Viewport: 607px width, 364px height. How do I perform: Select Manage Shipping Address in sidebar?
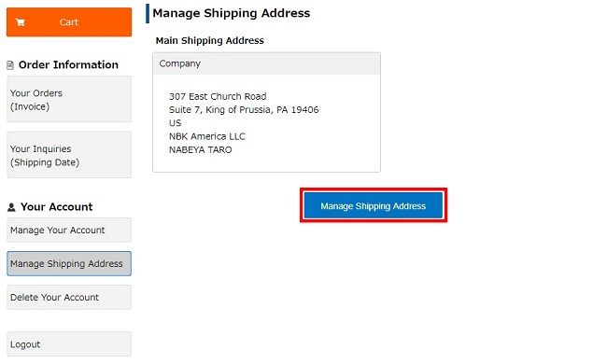69,263
